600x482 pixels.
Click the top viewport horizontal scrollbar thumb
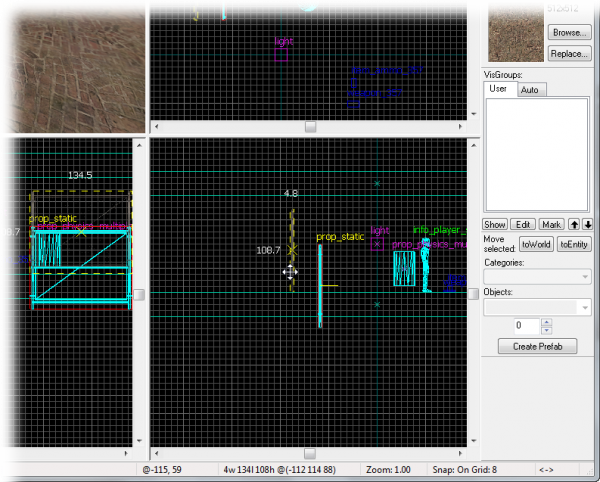pyautogui.click(x=310, y=127)
